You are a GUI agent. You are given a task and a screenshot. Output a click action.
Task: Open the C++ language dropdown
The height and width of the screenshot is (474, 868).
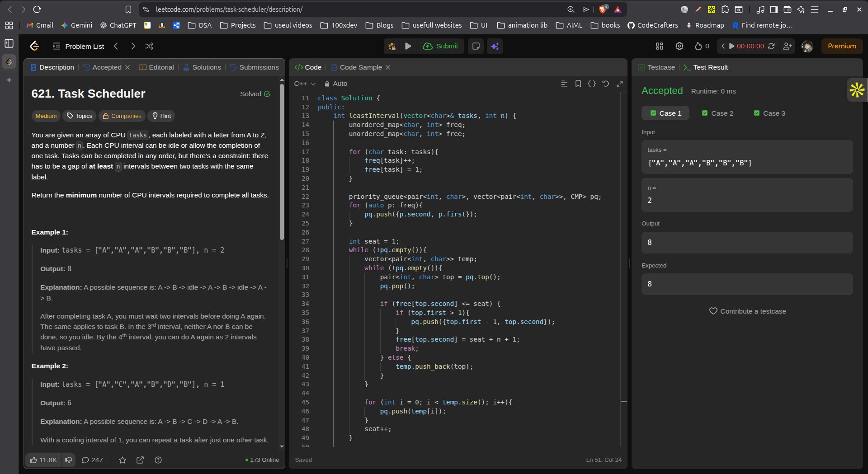point(305,84)
